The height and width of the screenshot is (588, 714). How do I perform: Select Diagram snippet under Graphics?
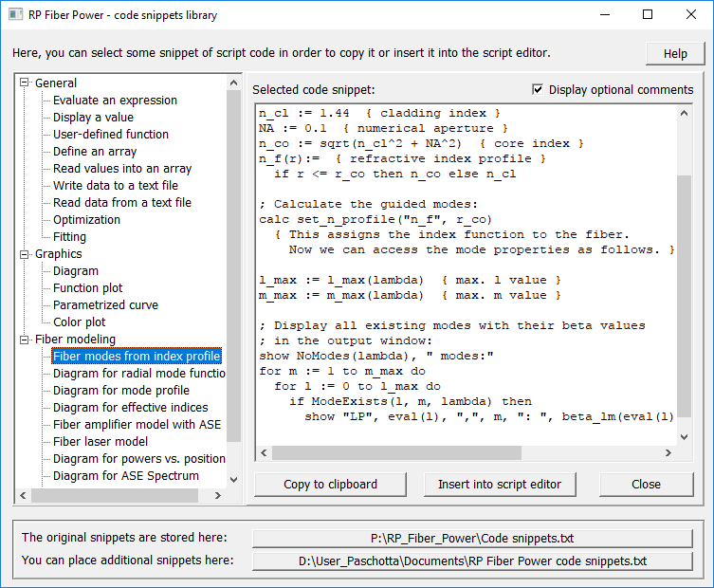[x=76, y=271]
